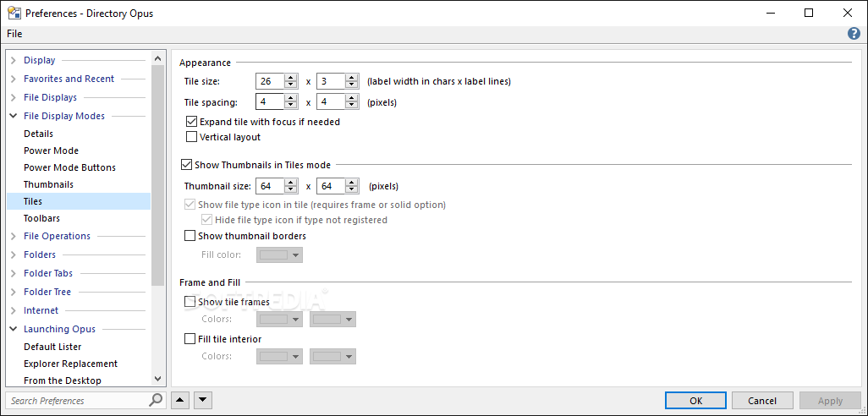Viewport: 868px width, 416px height.
Task: Decrease Tile size label lines with down arrow
Action: pyautogui.click(x=352, y=85)
